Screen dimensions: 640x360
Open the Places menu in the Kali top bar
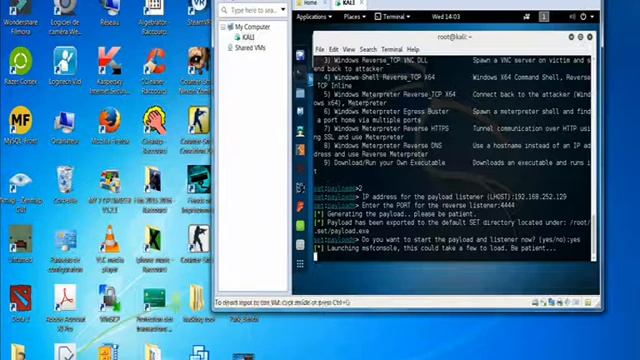pos(354,17)
